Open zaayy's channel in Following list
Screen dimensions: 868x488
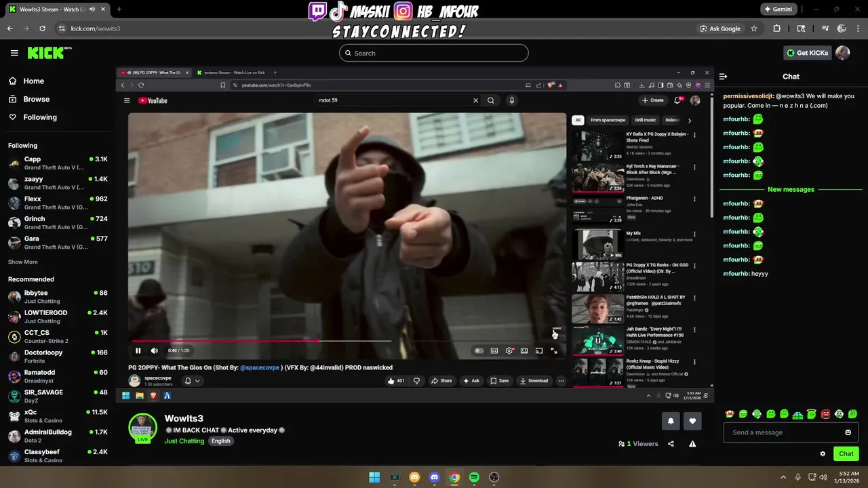[x=58, y=183]
